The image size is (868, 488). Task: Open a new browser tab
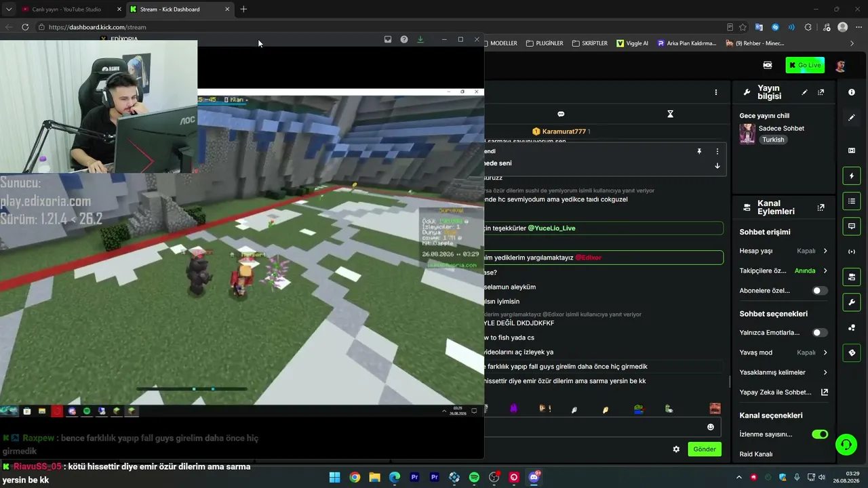click(x=243, y=9)
